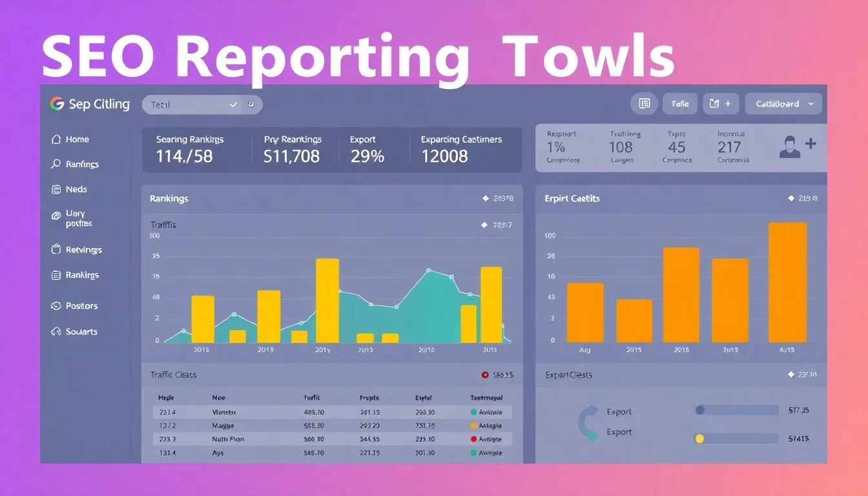
Task: Expand the Catisboard dropdown
Action: coord(812,103)
